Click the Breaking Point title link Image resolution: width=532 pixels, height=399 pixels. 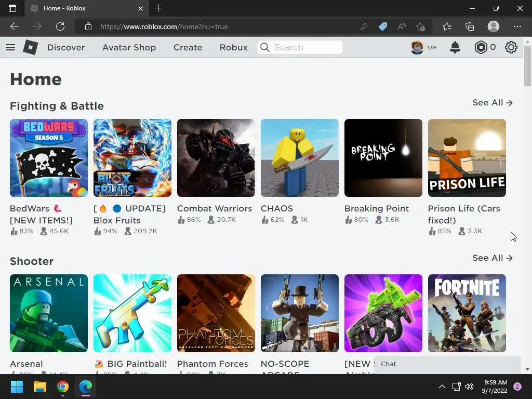pos(377,208)
